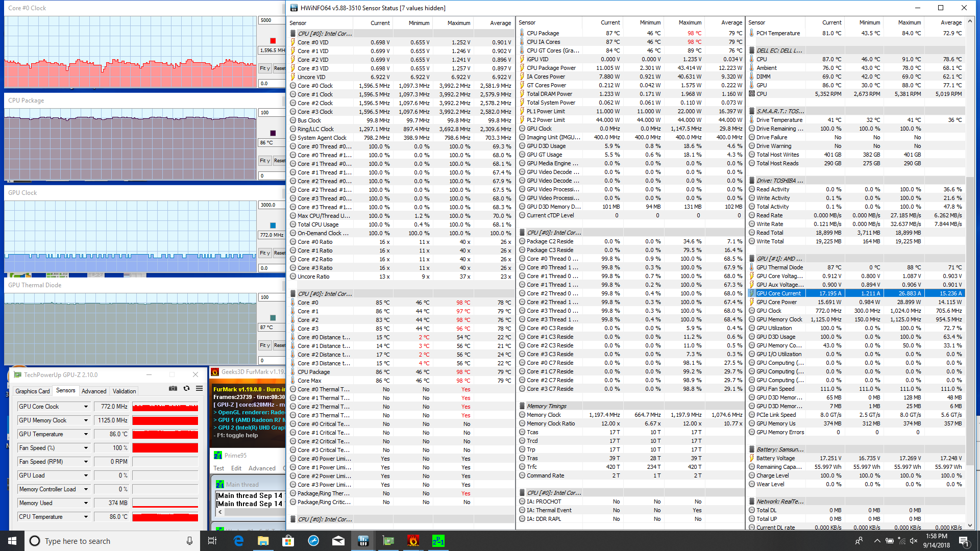Screen dimensions: 980x551
Task: Click the People icon in system tray
Action: (859, 541)
